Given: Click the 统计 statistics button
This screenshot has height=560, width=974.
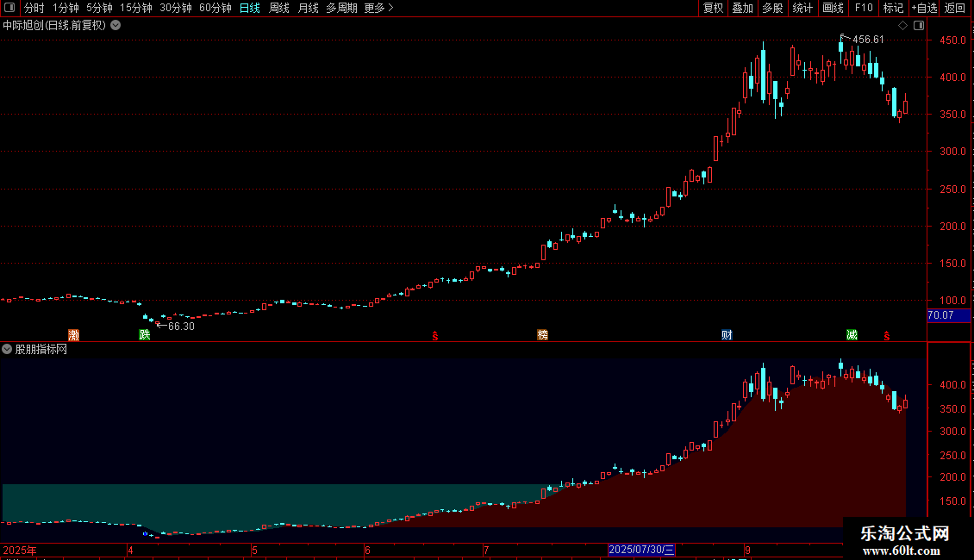Looking at the screenshot, I should [802, 8].
